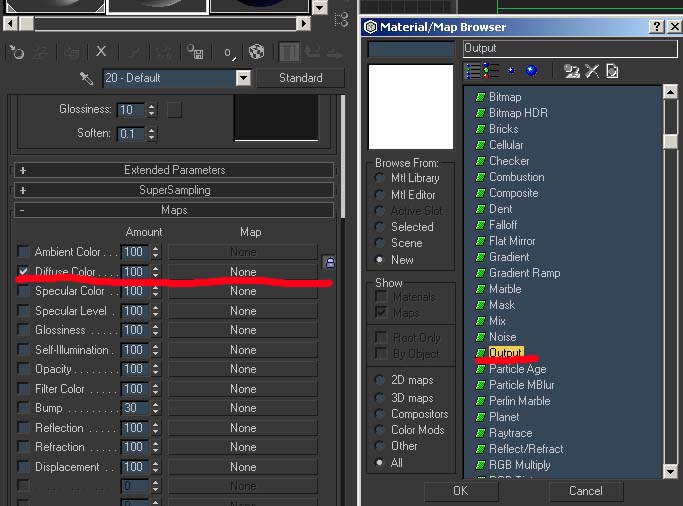This screenshot has height=506, width=683.
Task: Click the Make Unique icon
Action: click(164, 53)
